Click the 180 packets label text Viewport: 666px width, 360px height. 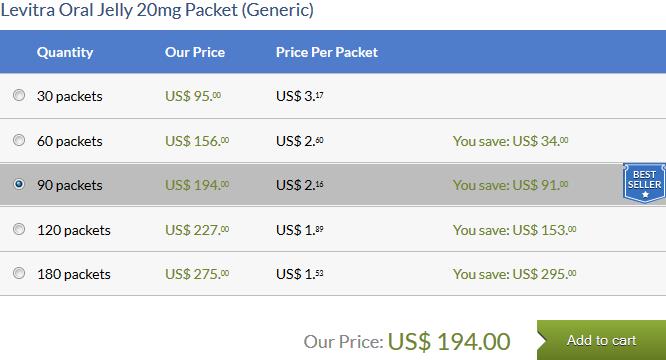click(74, 274)
